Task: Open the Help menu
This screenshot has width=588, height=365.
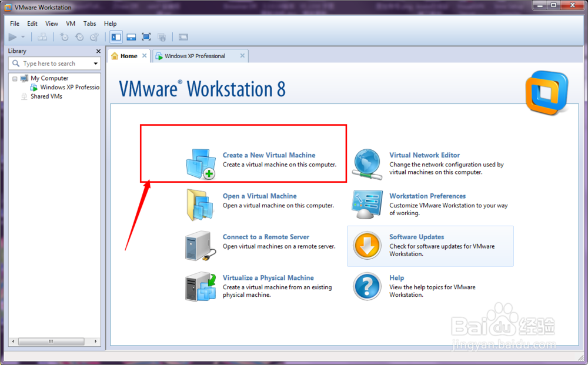Action: (111, 24)
